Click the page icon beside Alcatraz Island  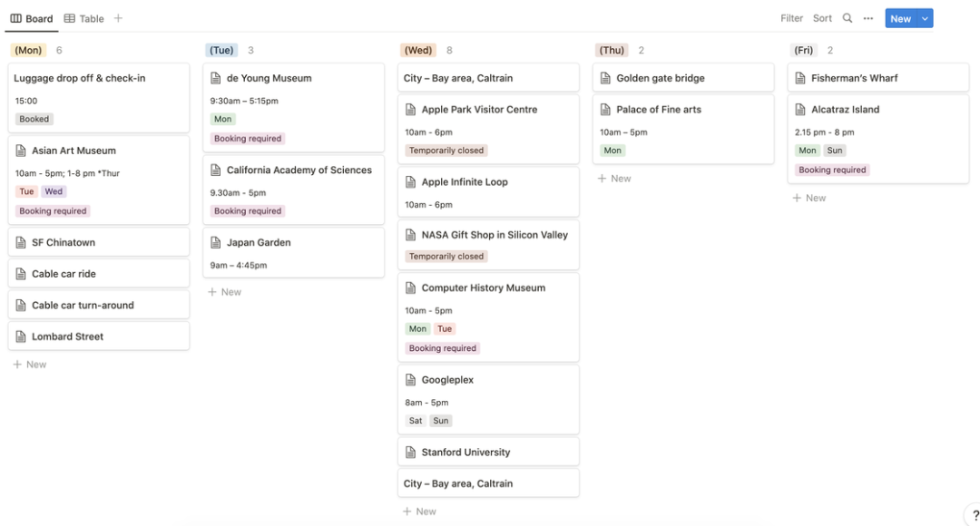800,110
